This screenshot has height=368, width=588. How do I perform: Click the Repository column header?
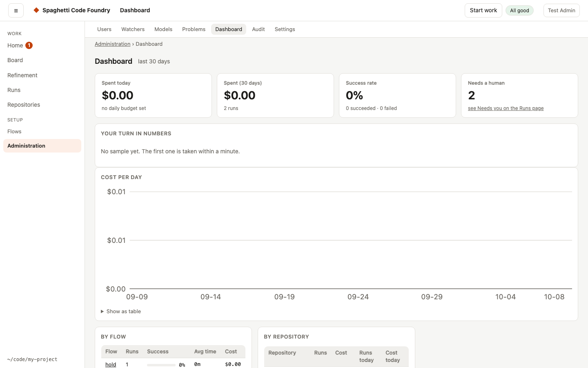(282, 353)
